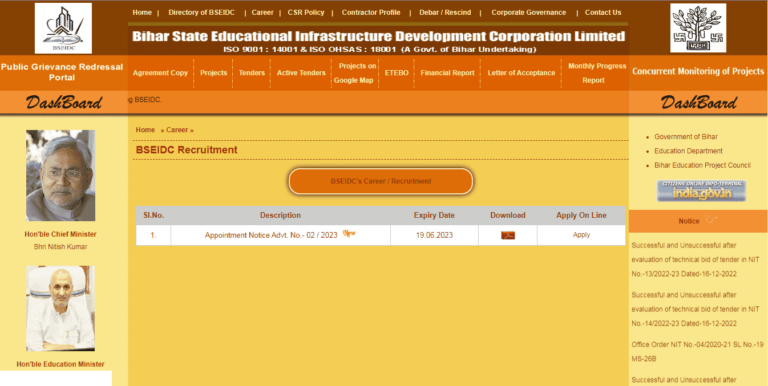Open notice for NIT No.-13/2022-23
The image size is (768, 386).
pos(696,260)
